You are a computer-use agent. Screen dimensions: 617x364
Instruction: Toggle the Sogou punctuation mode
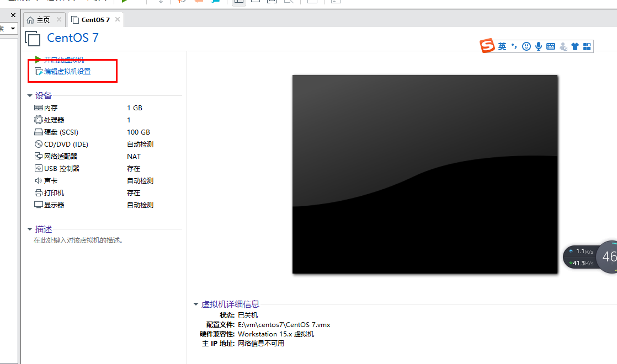click(x=514, y=46)
